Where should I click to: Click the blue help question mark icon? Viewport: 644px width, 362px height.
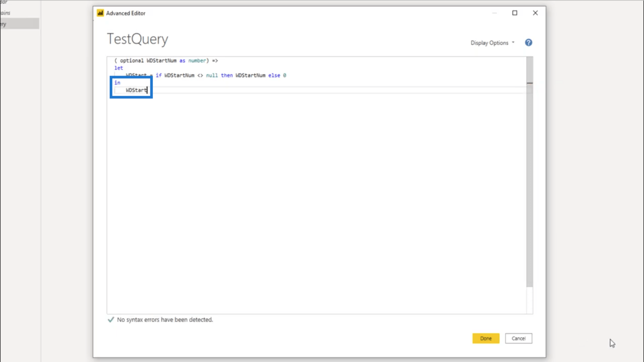(529, 43)
